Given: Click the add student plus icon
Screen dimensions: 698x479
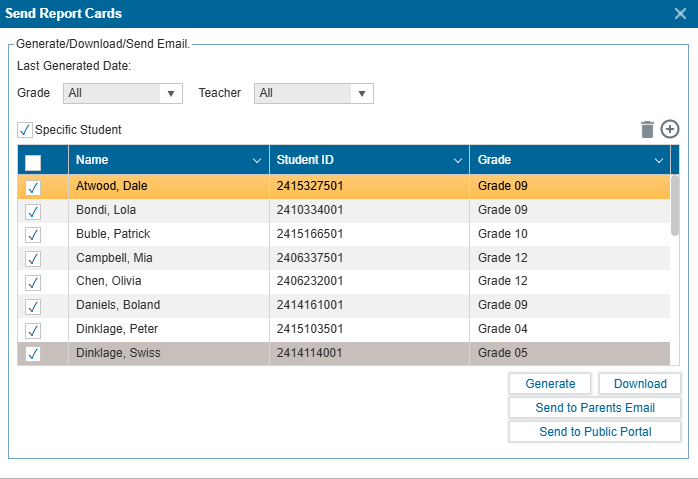Looking at the screenshot, I should [x=670, y=129].
